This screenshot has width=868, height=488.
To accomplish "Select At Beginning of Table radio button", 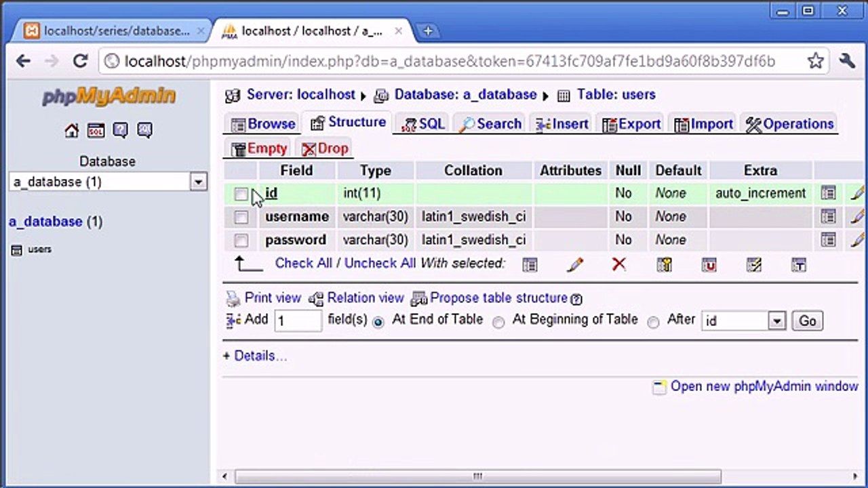I will point(498,322).
